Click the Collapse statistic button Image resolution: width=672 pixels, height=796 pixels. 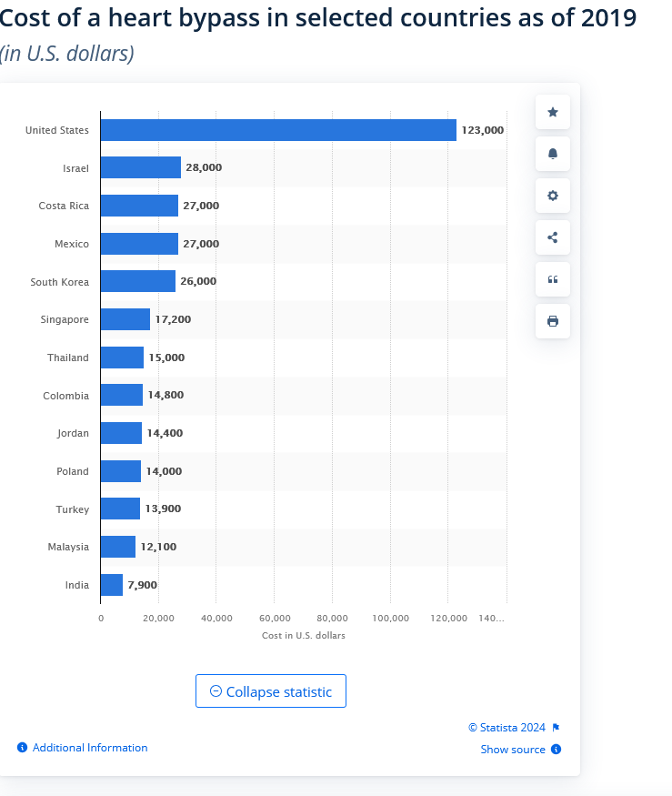pos(271,691)
